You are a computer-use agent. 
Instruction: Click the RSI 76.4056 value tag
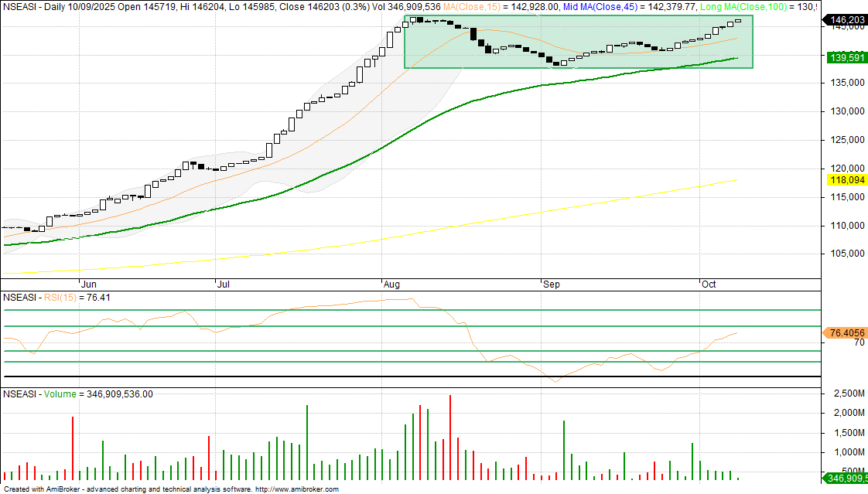846,333
